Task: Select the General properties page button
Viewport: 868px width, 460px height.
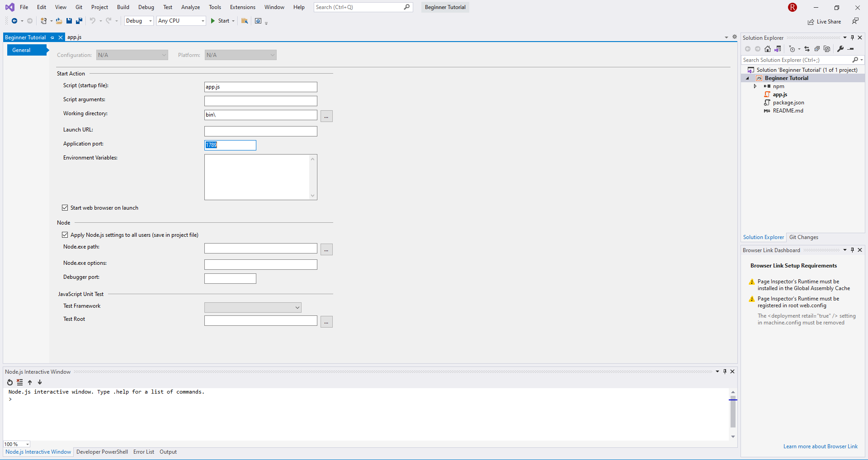Action: pos(27,50)
